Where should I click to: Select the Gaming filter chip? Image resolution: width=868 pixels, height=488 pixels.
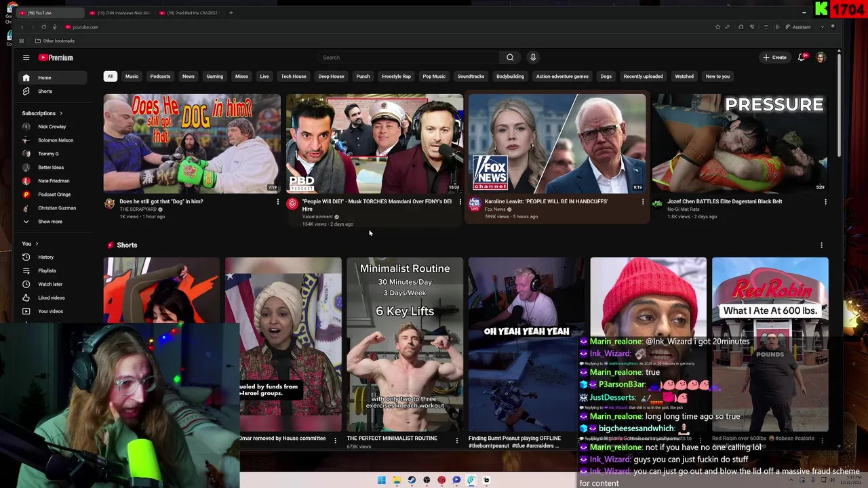click(x=214, y=77)
